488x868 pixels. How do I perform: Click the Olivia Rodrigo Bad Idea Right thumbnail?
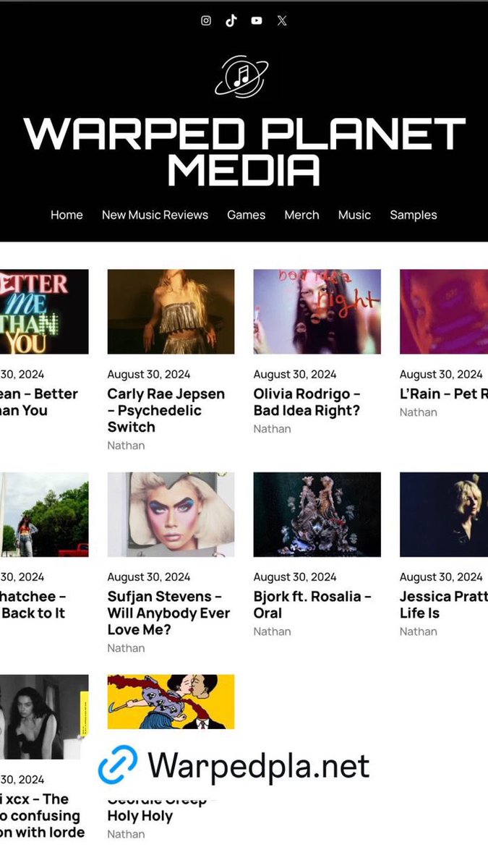pos(317,312)
